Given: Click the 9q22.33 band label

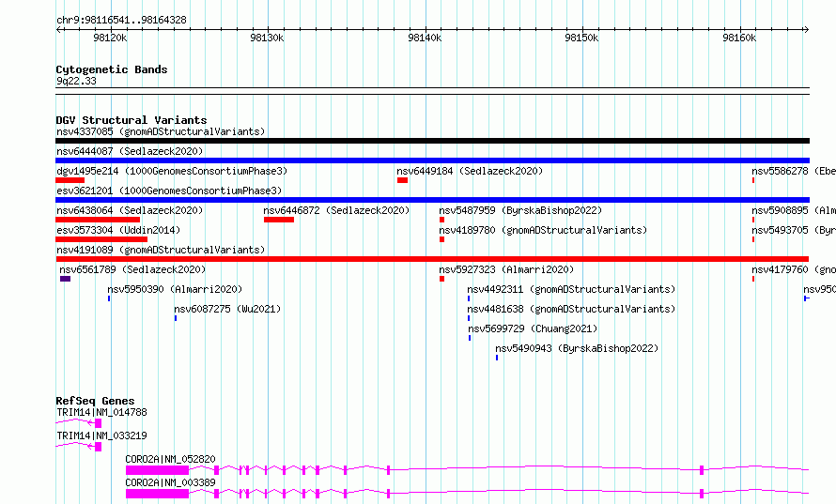Looking at the screenshot, I should tap(76, 81).
